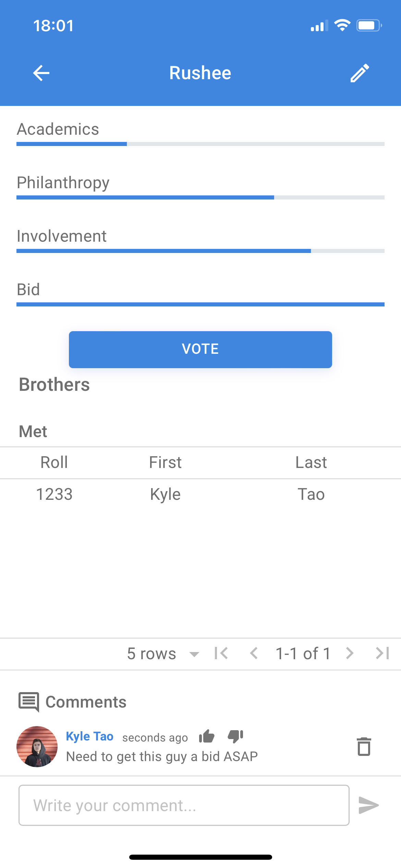The width and height of the screenshot is (401, 868).
Task: Click the Academics rating bar
Action: (200, 144)
